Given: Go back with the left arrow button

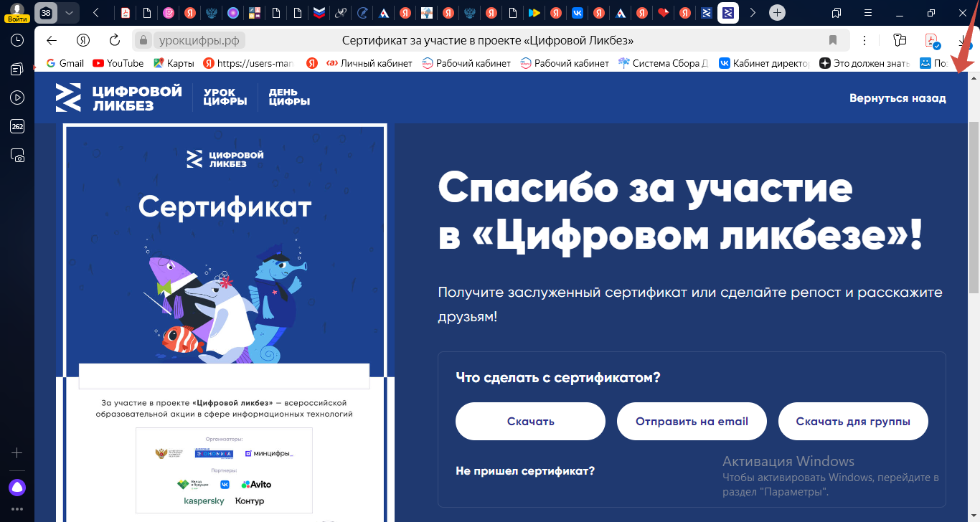Looking at the screenshot, I should tap(51, 40).
